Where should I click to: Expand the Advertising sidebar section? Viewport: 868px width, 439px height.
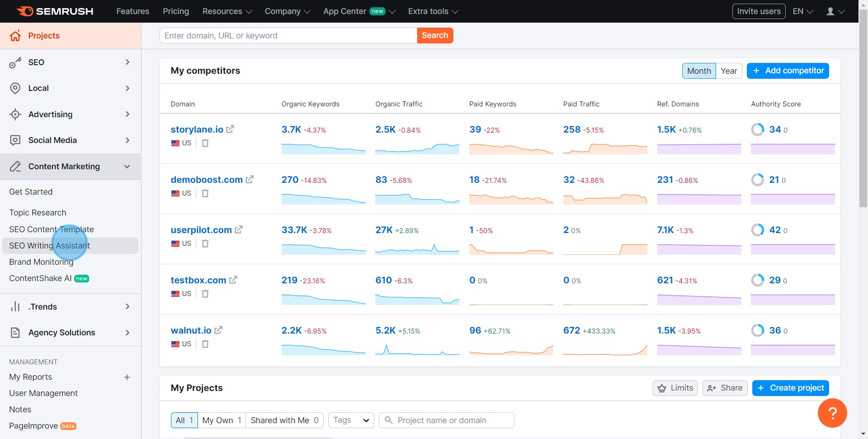point(127,114)
